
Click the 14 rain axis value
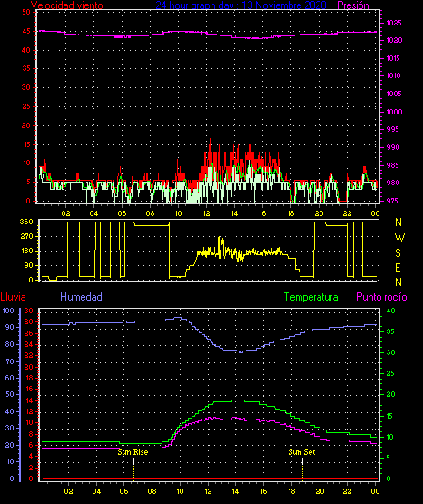29,400
